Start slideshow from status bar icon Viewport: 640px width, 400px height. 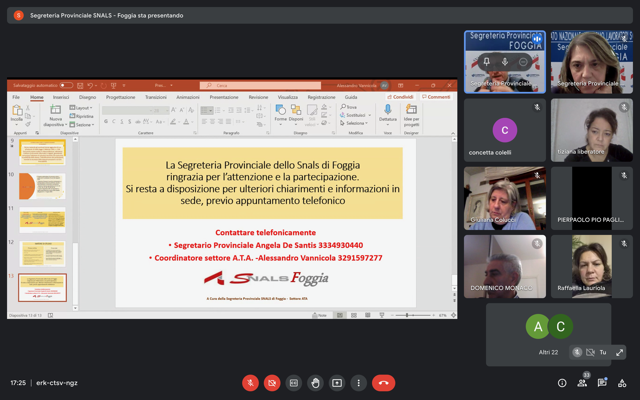pyautogui.click(x=382, y=315)
